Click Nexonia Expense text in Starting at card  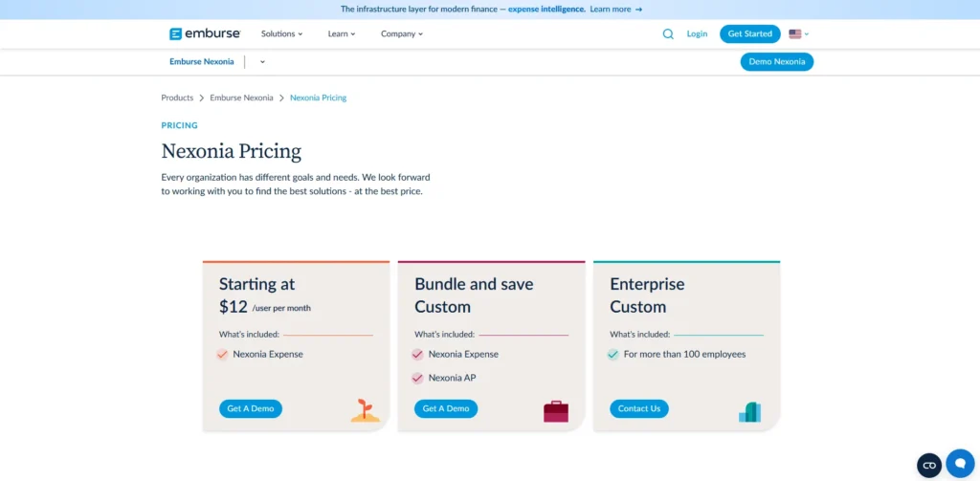(x=268, y=354)
